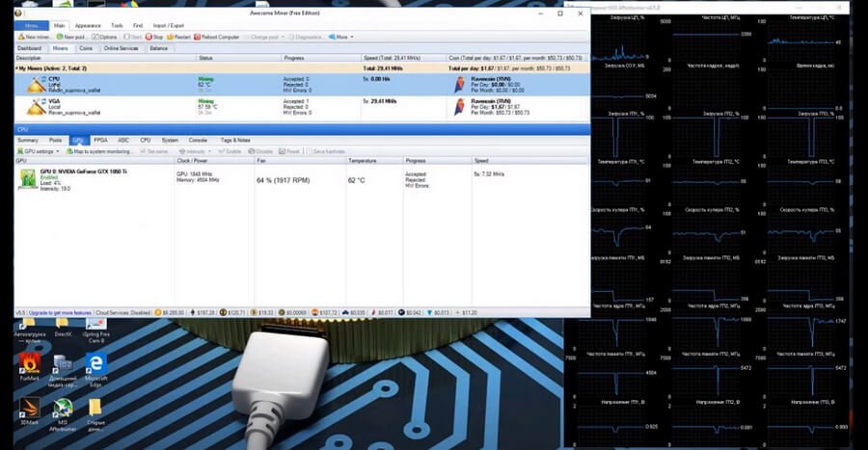This screenshot has width=868, height=450.
Task: Click the Clock / Power column header
Action: point(214,160)
